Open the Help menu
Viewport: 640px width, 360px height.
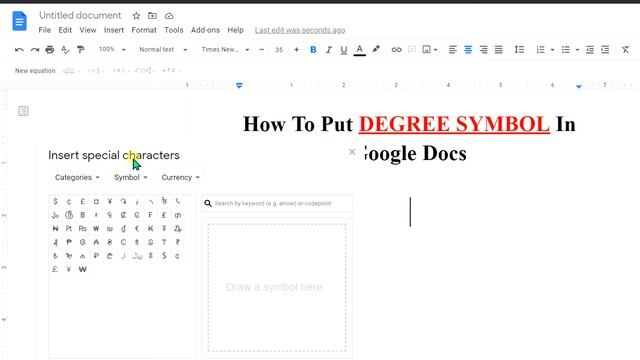coord(236,30)
